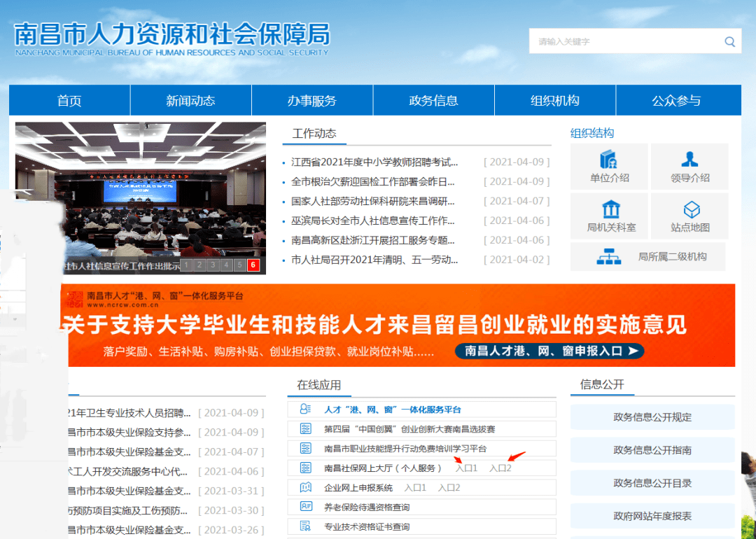Go to 办事服务 in the navigation bar
756x539 pixels.
click(311, 101)
